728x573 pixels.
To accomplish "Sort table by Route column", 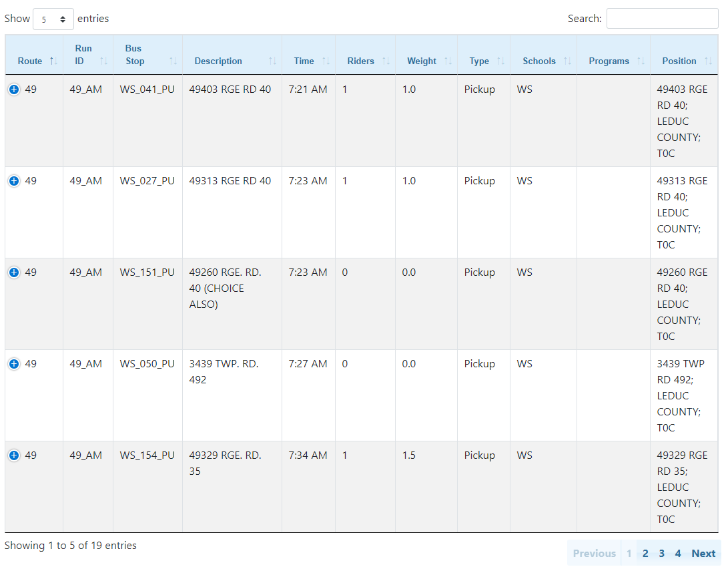I will tap(33, 61).
